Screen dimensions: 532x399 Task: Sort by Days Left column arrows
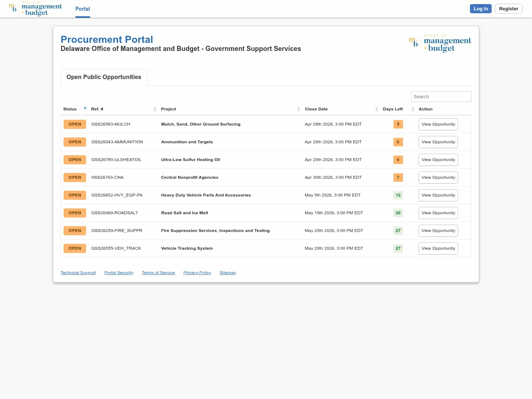413,109
